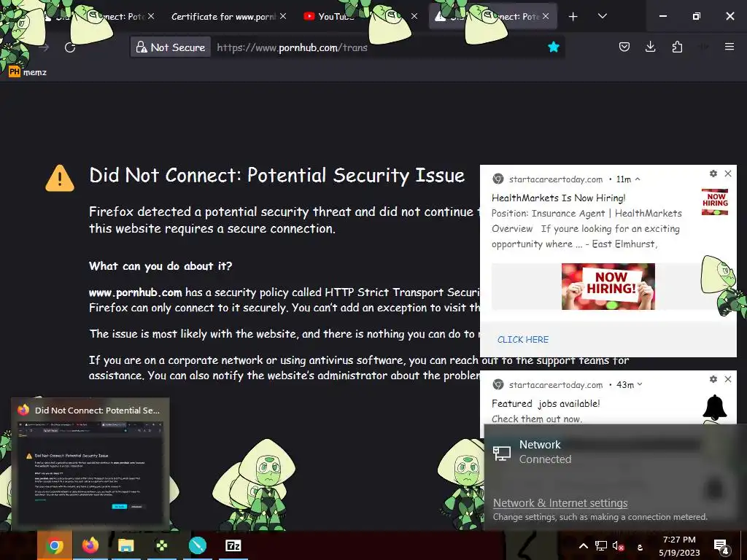Show hidden tray icons chevron
The height and width of the screenshot is (560, 747).
pos(583,545)
